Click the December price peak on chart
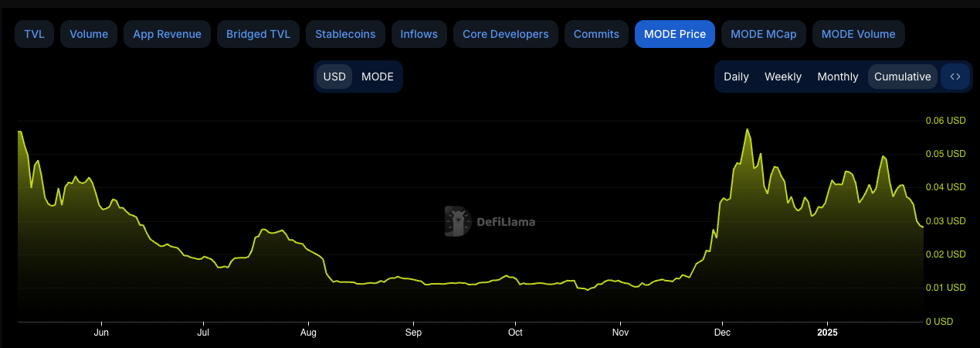 [x=747, y=130]
